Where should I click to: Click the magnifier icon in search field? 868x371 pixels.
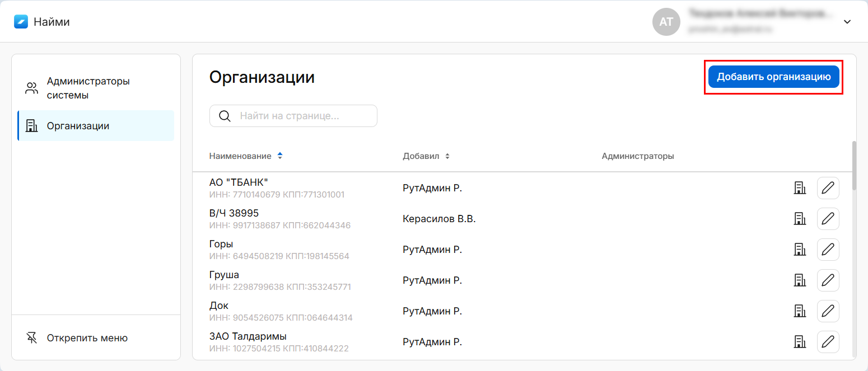coord(225,116)
